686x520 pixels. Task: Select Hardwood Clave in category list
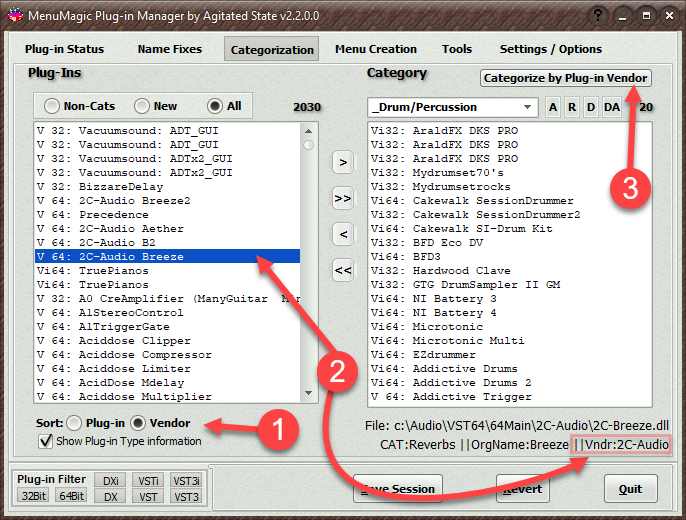click(x=510, y=271)
